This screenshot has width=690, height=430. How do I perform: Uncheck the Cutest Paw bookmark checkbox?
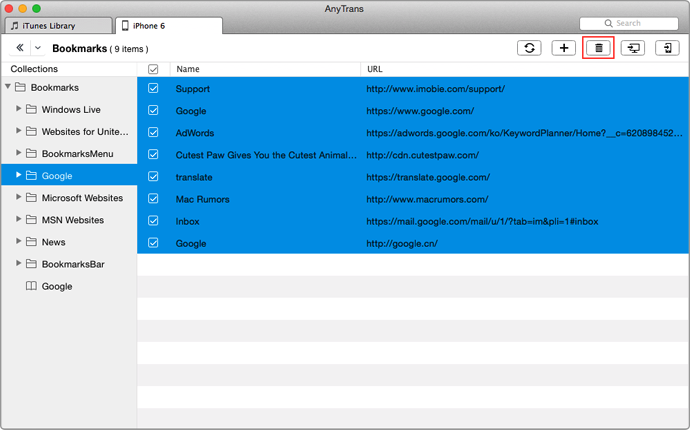[153, 154]
